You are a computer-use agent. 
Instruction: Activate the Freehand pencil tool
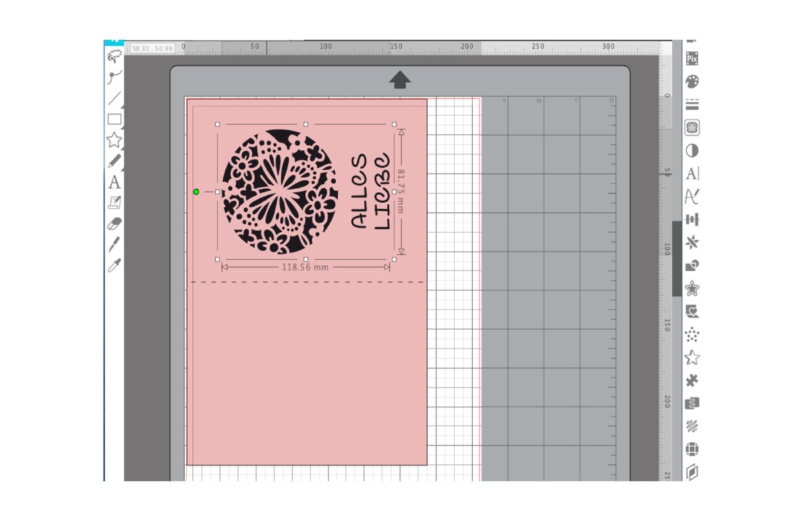click(114, 161)
